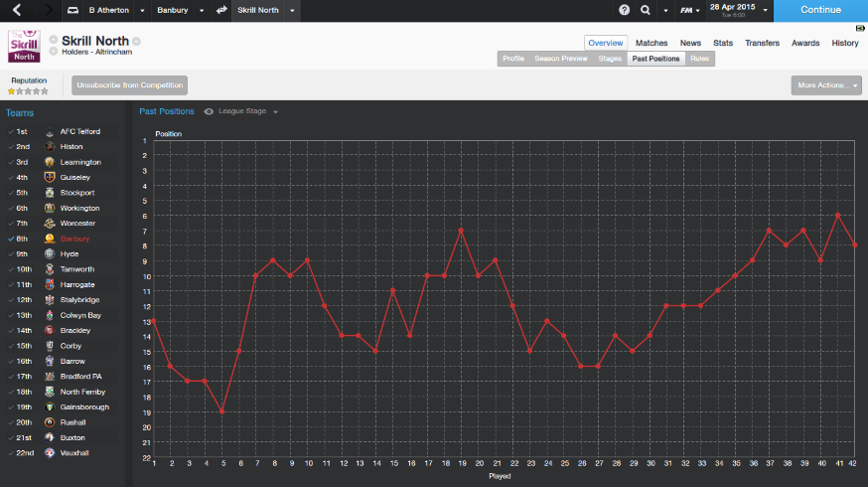Image resolution: width=868 pixels, height=487 pixels.
Task: Click the Skrill North competition logo
Action: pos(24,46)
